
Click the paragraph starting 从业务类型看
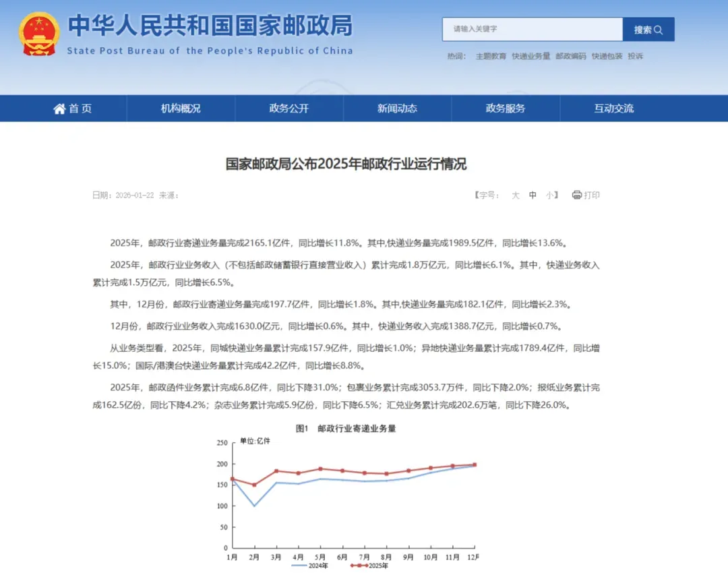(x=346, y=357)
